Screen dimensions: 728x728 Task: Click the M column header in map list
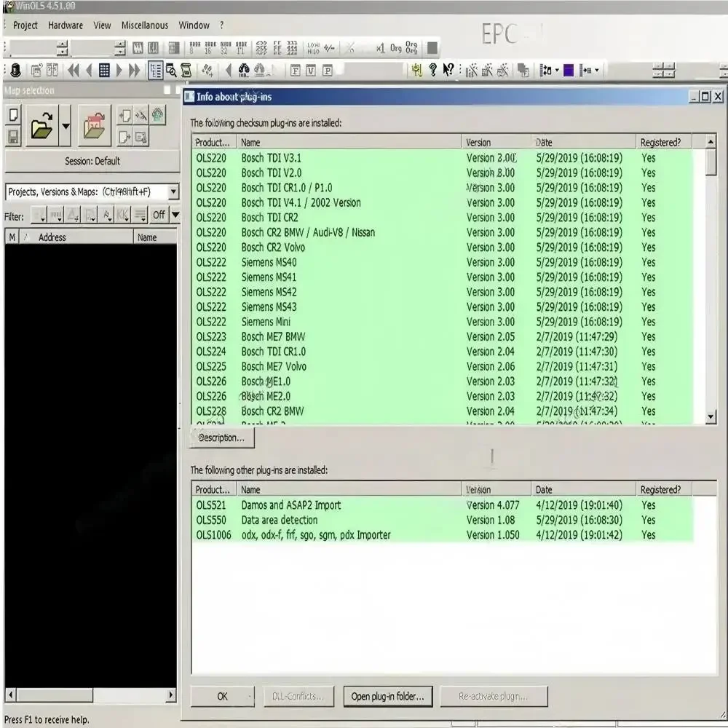pyautogui.click(x=12, y=237)
